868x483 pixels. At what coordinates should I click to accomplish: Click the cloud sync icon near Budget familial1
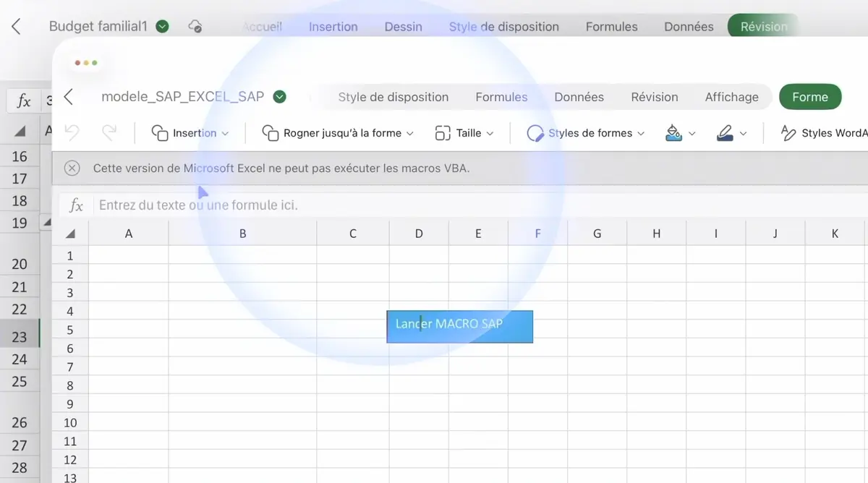(x=195, y=27)
